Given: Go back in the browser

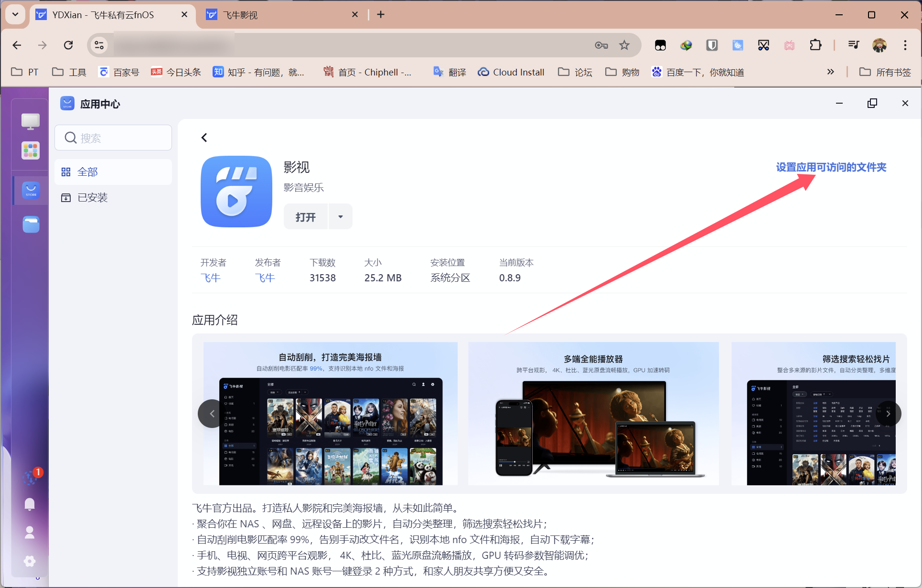Looking at the screenshot, I should pyautogui.click(x=17, y=45).
